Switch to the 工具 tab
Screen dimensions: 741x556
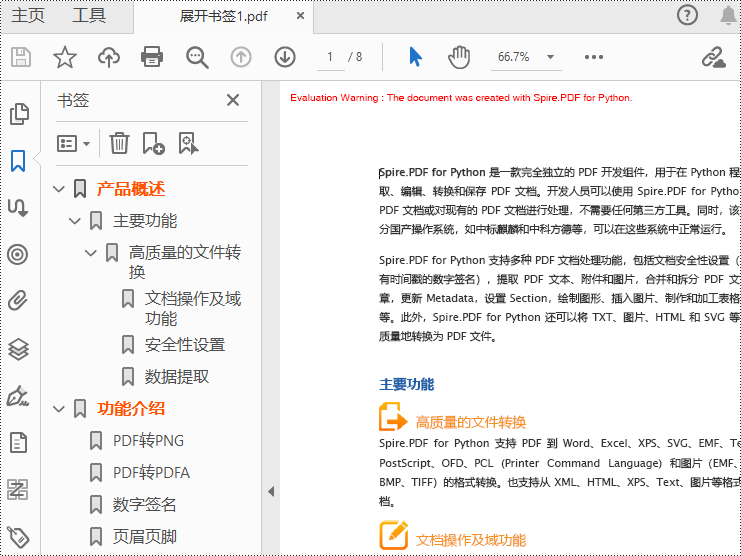coord(89,16)
